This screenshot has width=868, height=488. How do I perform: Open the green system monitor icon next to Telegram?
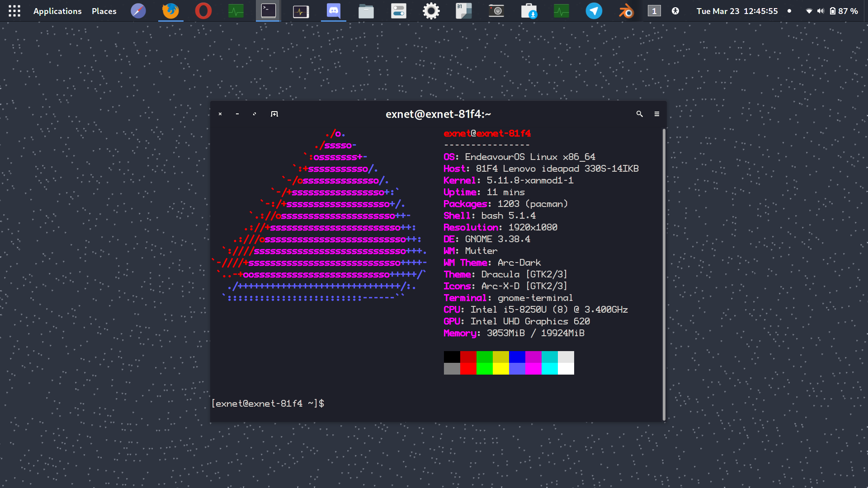pyautogui.click(x=561, y=11)
